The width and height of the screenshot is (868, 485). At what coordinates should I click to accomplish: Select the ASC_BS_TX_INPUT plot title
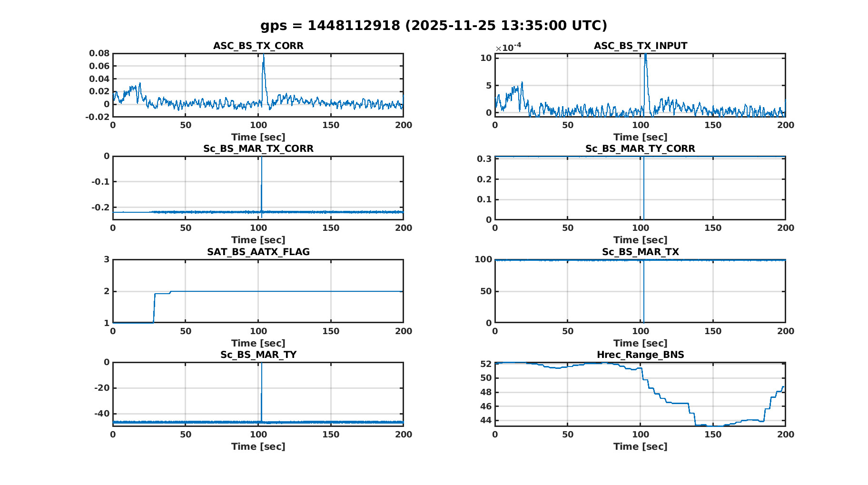point(640,46)
